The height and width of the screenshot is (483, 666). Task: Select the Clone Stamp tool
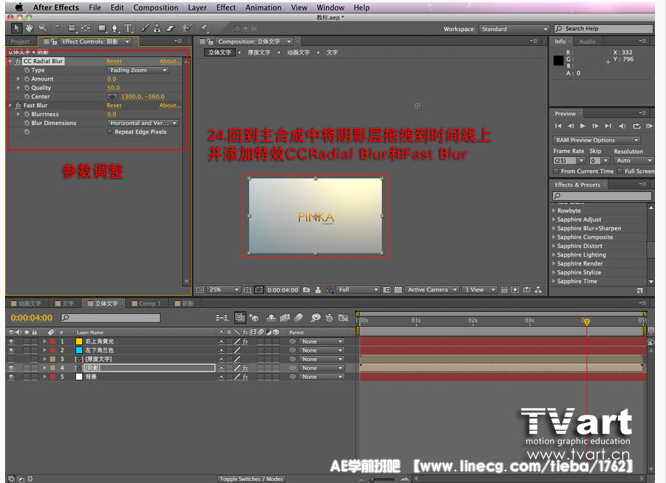tap(157, 28)
